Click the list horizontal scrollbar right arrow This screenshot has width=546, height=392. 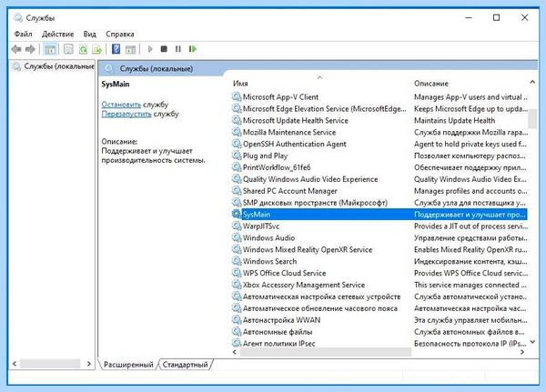point(522,352)
